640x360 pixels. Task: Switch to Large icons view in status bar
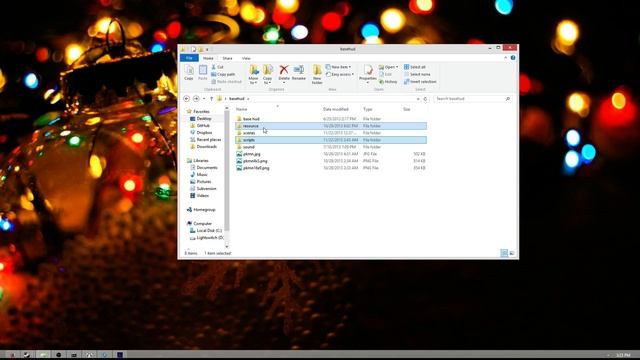point(512,253)
